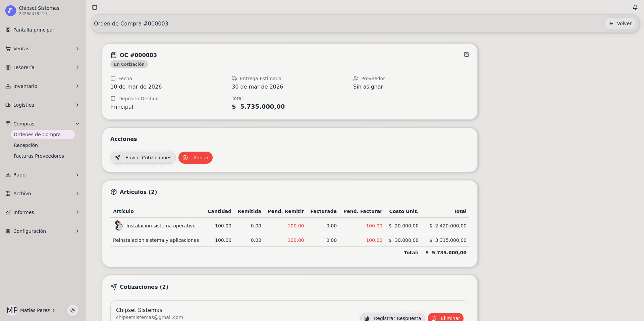Select the Logística truck icon
The image size is (644, 321).
[x=8, y=105]
